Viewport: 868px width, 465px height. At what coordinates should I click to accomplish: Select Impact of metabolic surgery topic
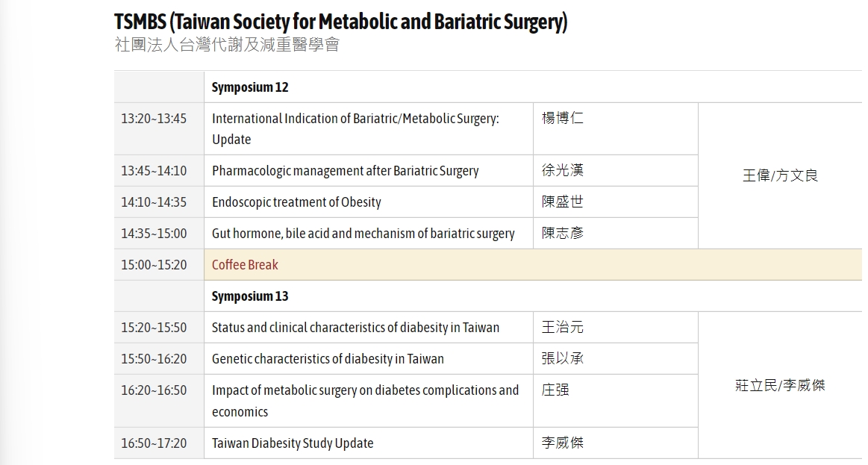[366, 401]
